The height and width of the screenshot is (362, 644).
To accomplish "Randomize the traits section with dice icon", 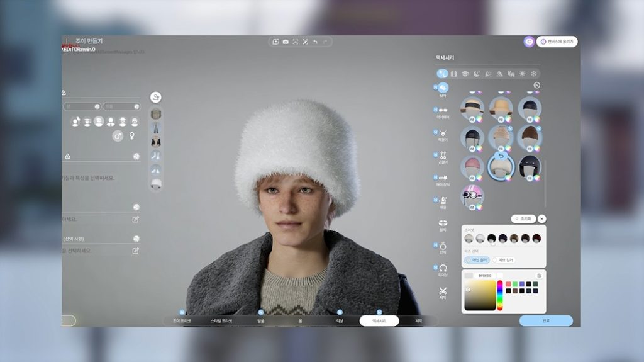I will (x=136, y=156).
